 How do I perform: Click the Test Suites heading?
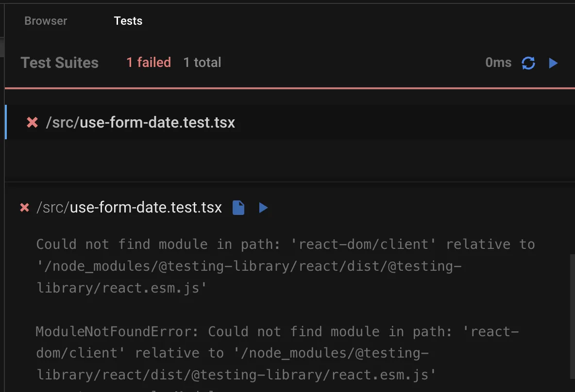coord(59,63)
